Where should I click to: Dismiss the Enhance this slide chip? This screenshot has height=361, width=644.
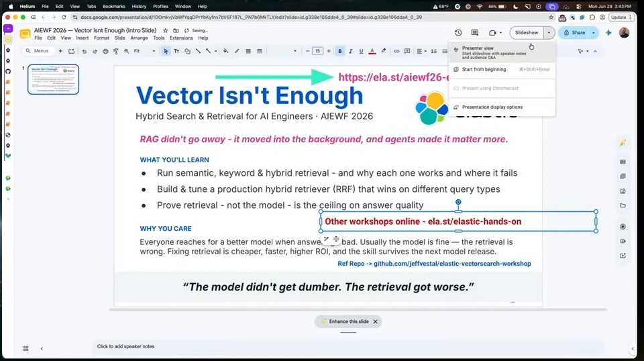375,321
